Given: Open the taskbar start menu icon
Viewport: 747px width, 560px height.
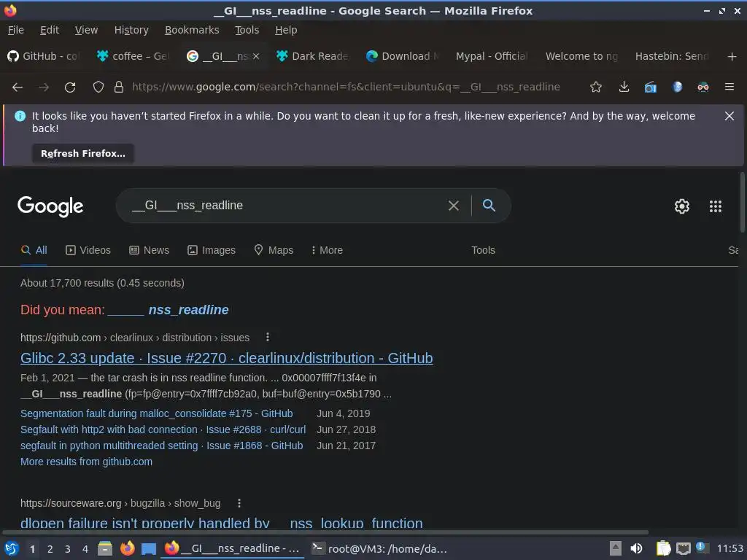Looking at the screenshot, I should coord(12,548).
